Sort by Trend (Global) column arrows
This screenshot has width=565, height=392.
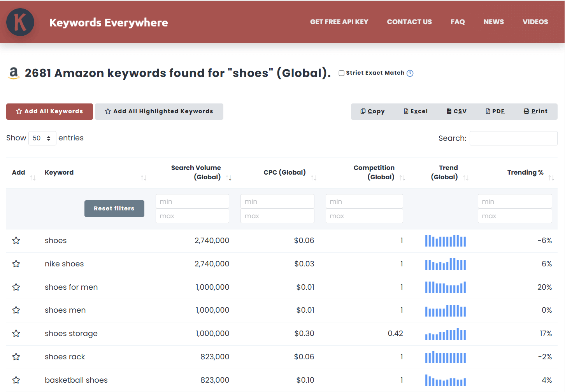[466, 178]
